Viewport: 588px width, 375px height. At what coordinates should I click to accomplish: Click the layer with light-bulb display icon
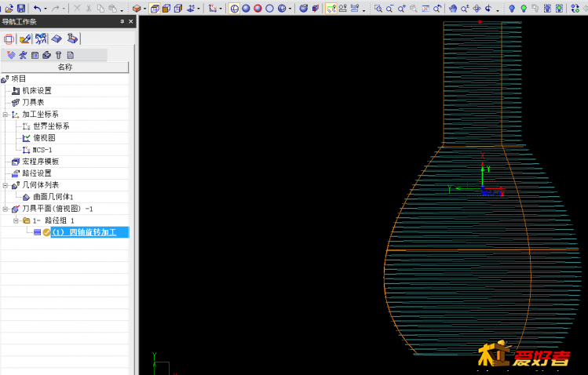click(x=354, y=9)
